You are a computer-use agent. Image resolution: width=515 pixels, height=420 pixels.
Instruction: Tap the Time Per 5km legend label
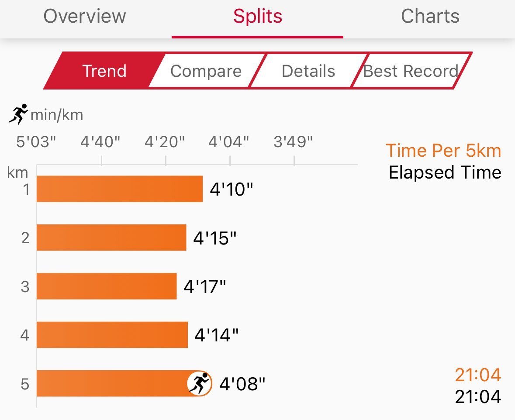point(443,151)
